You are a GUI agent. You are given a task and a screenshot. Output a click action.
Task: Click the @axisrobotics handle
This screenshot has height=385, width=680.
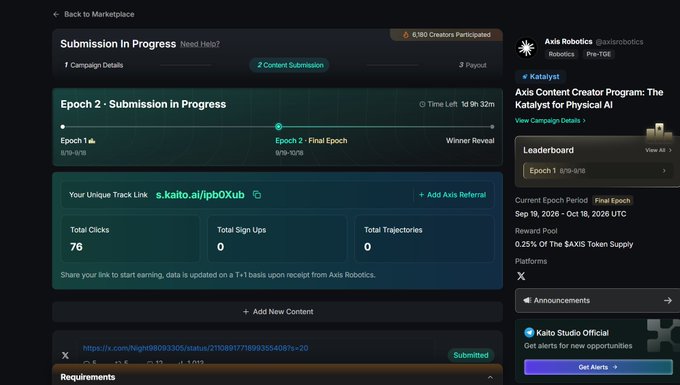coord(619,42)
